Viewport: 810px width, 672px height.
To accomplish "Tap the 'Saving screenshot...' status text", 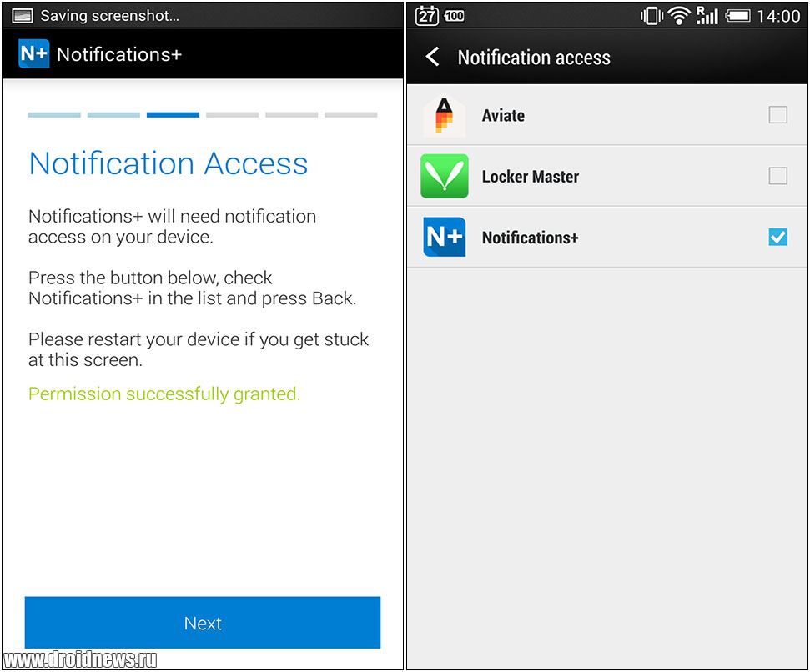I will tap(109, 16).
